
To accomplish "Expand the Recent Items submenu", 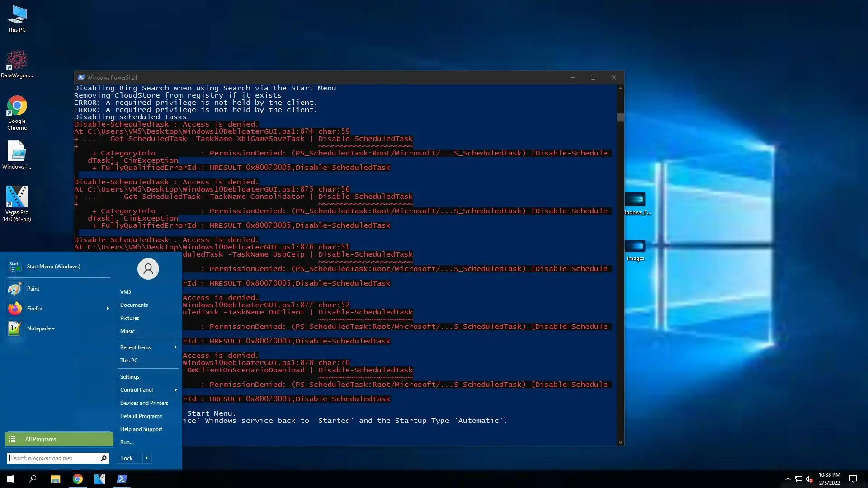I will (x=175, y=347).
